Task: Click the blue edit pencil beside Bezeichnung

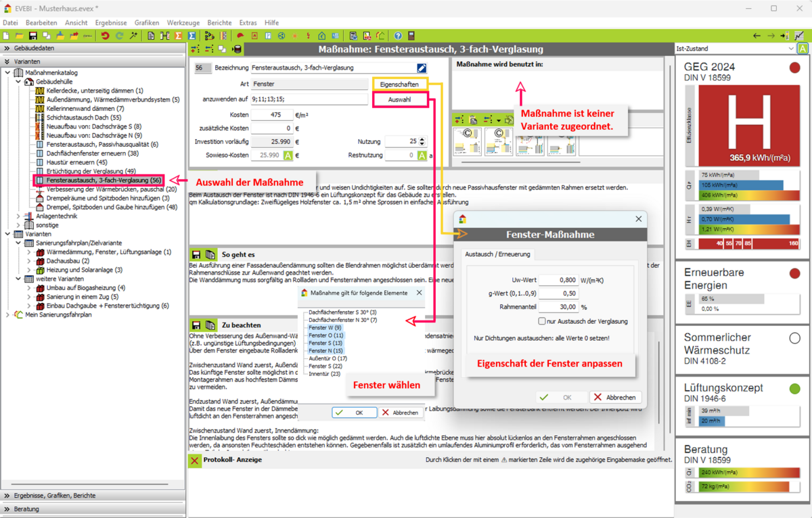Action: click(422, 68)
